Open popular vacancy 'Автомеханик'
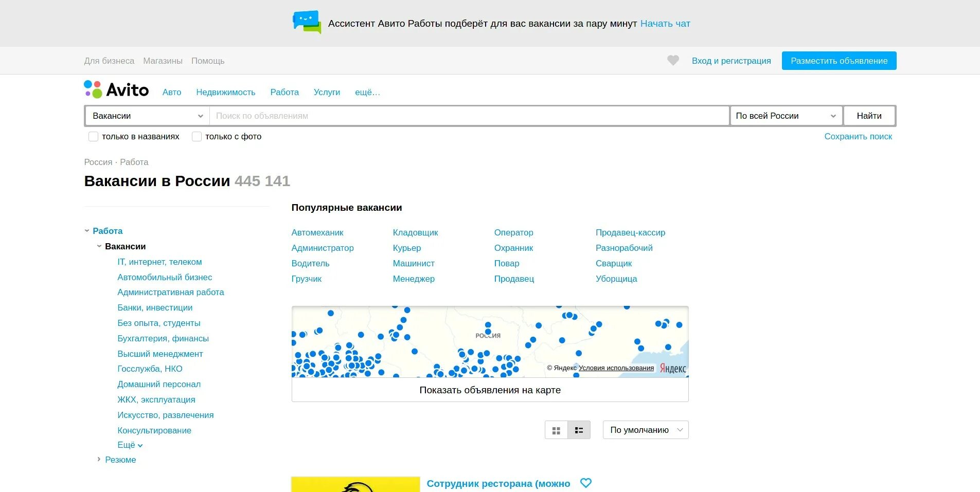 [317, 233]
